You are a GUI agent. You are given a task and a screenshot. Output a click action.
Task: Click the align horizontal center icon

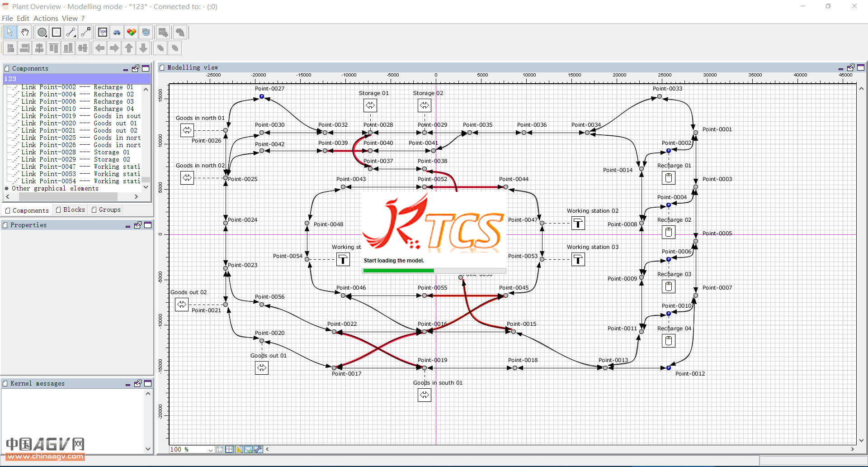point(39,48)
